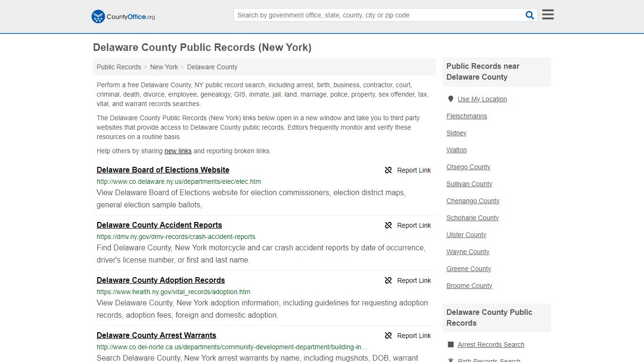The width and height of the screenshot is (644, 362).
Task: Open Chenango County public records
Action: click(473, 201)
